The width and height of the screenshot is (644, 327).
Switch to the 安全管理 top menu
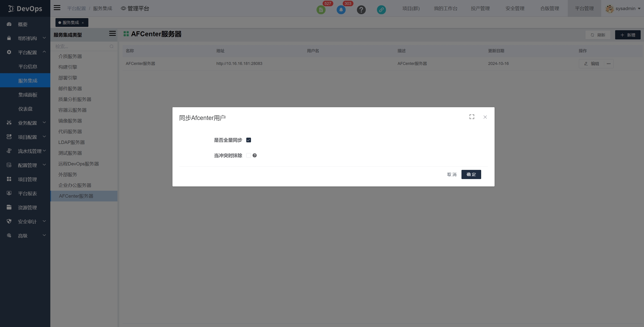(515, 9)
